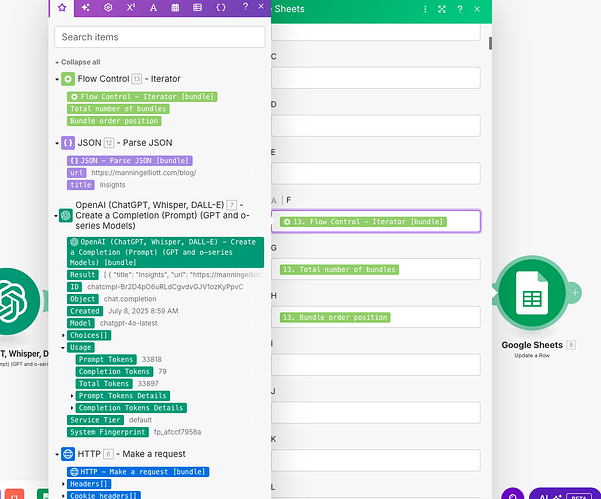Open Google Sheets panel help
This screenshot has height=499, width=601.
pos(460,9)
